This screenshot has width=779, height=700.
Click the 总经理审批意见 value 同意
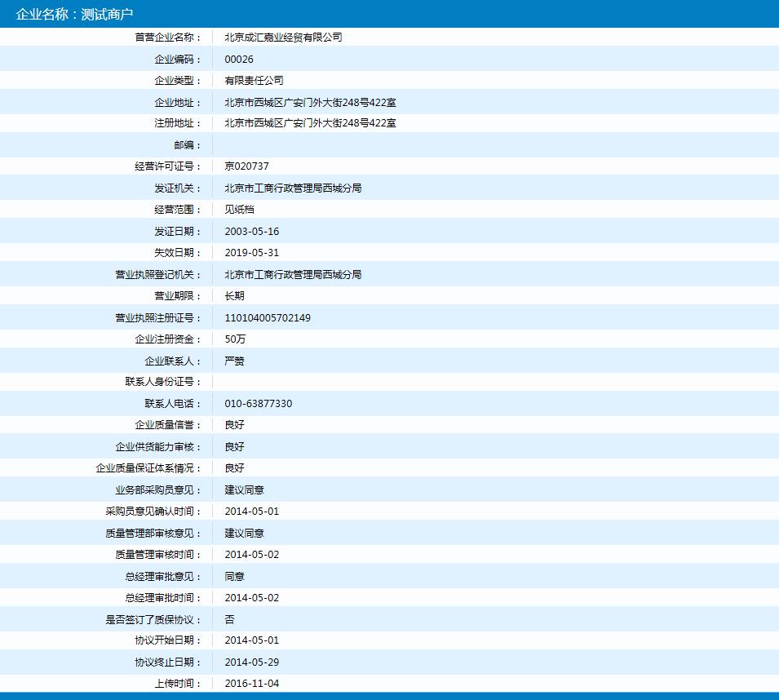[234, 576]
